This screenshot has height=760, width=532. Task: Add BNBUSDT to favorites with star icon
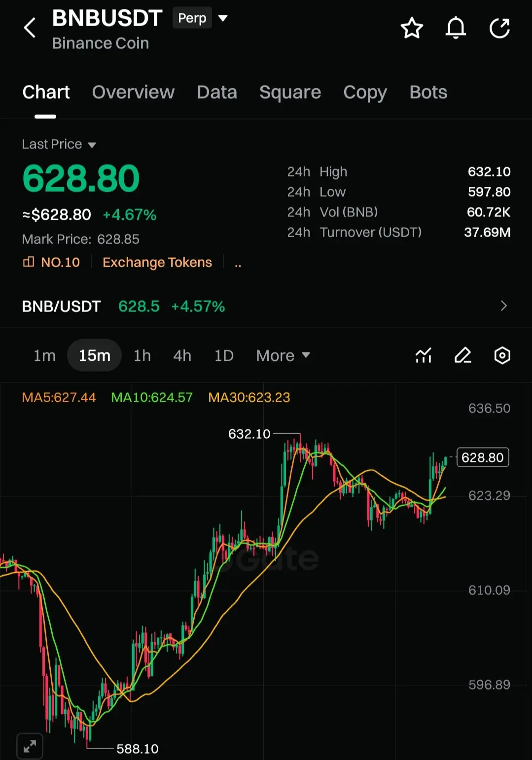point(412,28)
